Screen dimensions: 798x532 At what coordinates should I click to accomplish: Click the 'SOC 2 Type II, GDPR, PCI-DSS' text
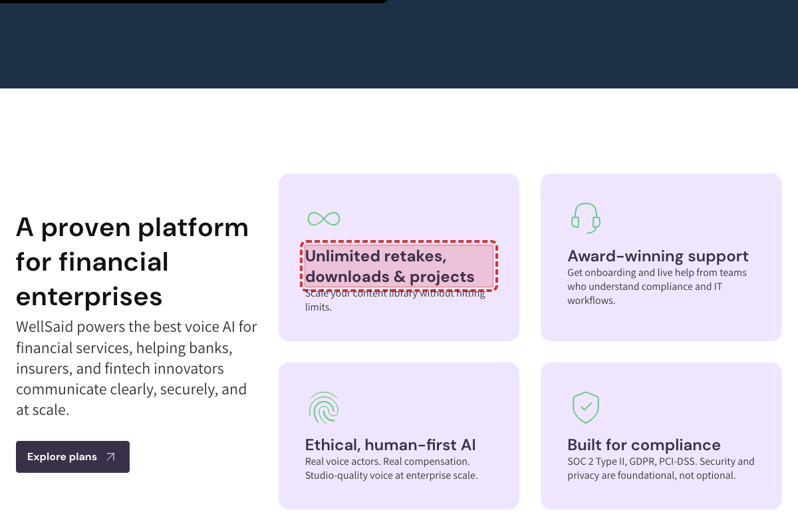[661, 468]
